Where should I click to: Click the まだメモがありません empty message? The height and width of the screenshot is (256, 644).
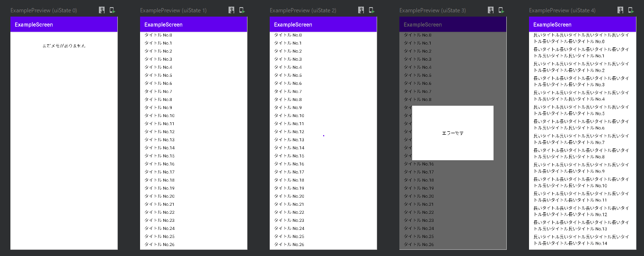pyautogui.click(x=64, y=46)
